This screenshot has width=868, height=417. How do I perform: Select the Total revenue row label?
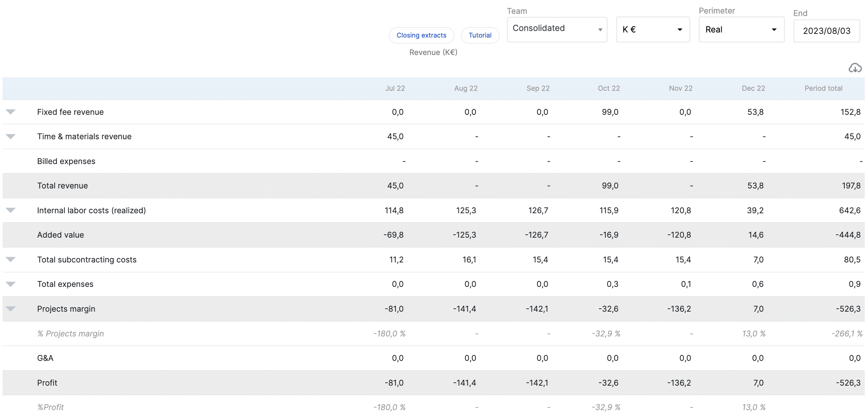pos(62,186)
